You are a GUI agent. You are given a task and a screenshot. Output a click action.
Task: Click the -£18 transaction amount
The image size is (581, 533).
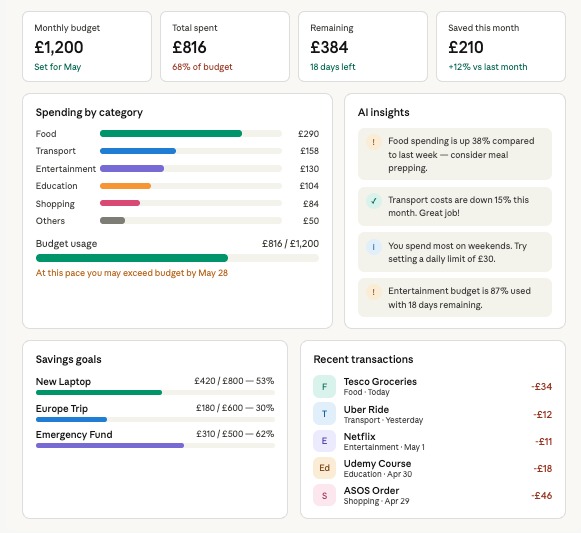tap(543, 469)
